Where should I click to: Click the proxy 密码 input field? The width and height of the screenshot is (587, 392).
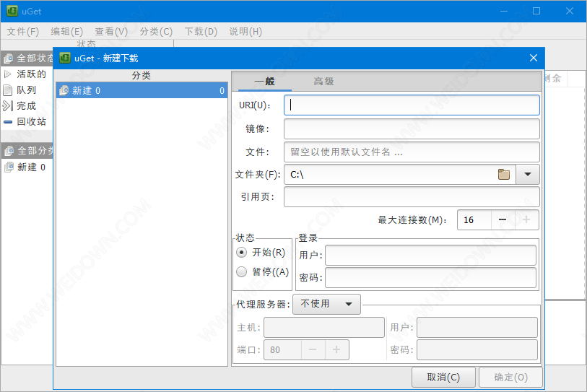(x=477, y=349)
